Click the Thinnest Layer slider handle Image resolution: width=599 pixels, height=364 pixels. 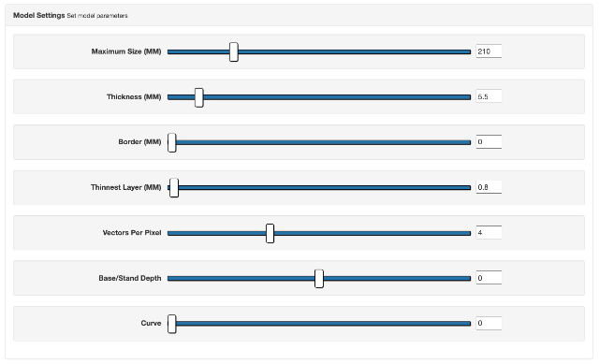point(174,187)
